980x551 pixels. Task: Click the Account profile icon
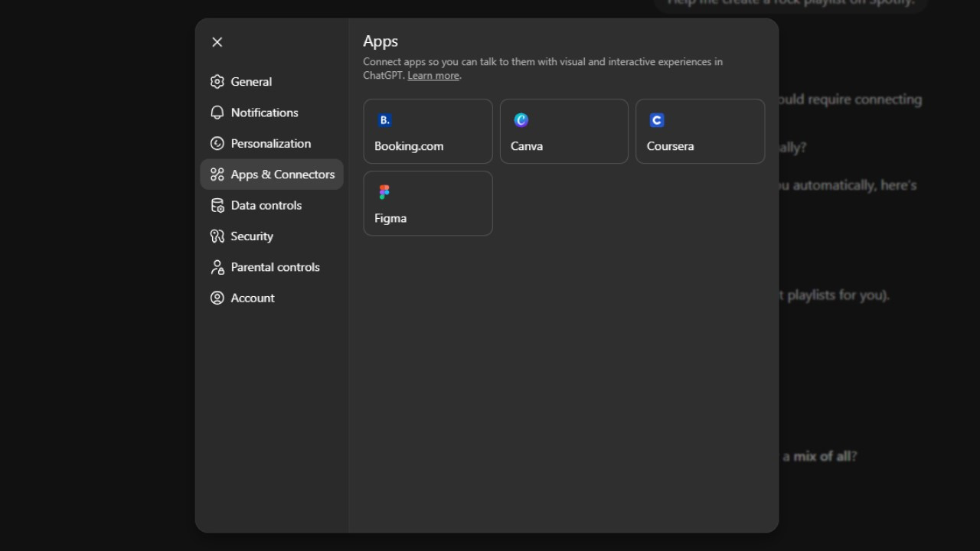coord(217,298)
